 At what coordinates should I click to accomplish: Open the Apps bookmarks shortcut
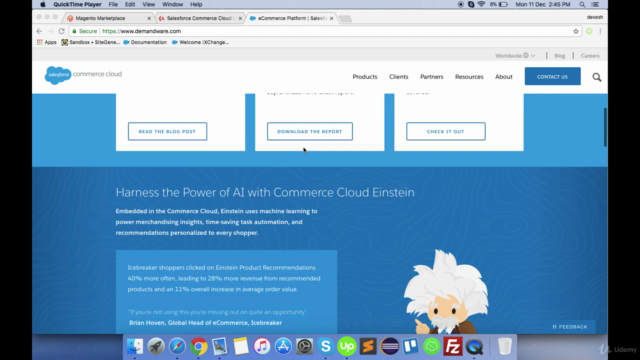pos(47,42)
